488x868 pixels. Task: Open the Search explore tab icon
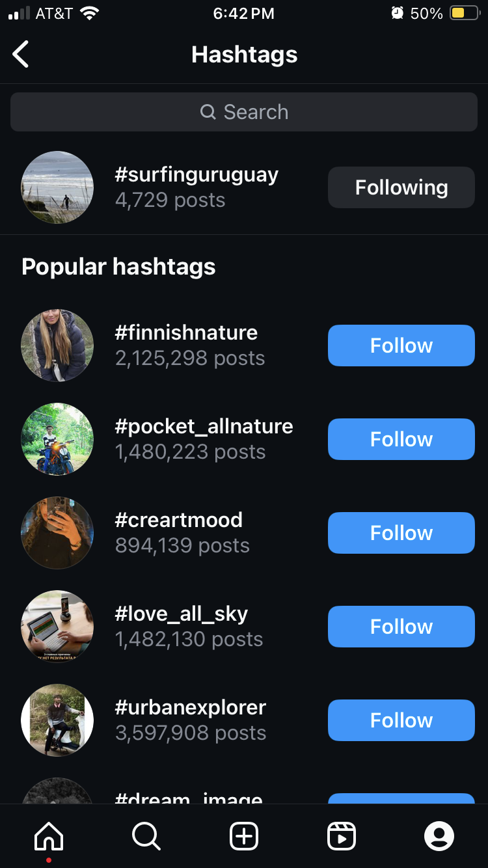click(146, 836)
